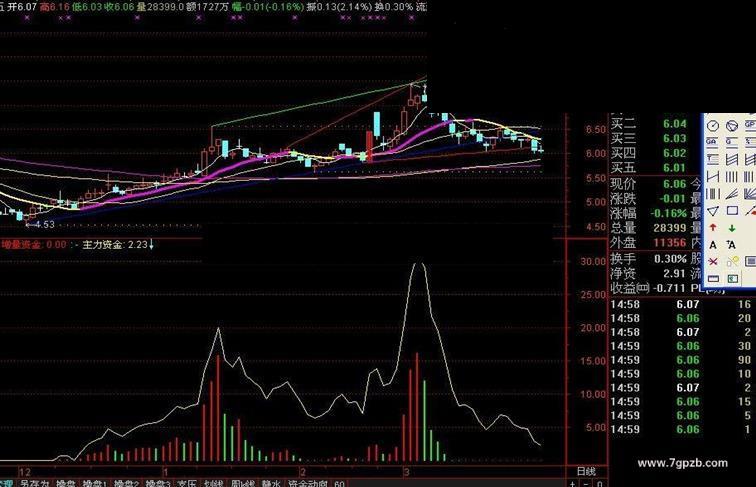This screenshot has height=487, width=756.
Task: Select the G golden section tool
Action: pos(732,142)
